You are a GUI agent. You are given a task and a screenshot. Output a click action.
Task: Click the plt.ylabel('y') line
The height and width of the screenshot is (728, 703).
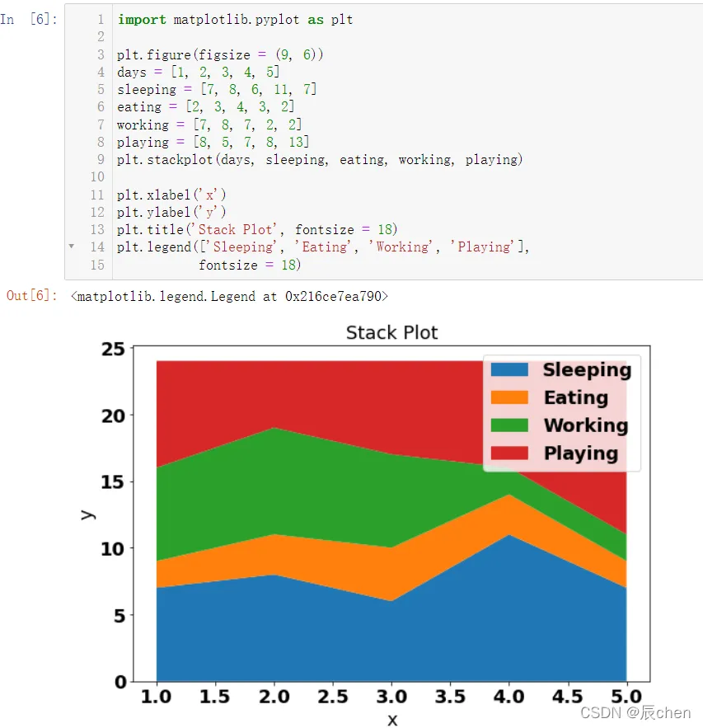pos(171,212)
